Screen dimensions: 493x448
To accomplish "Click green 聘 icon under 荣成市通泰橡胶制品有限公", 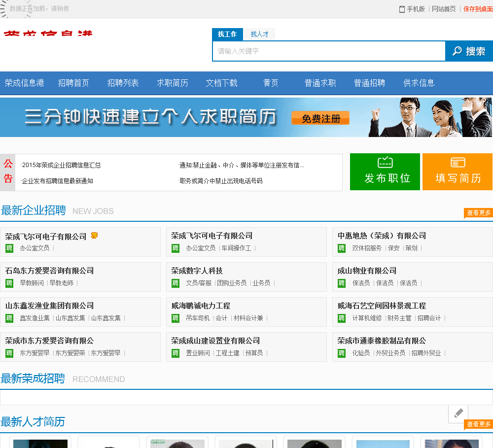I will tap(342, 353).
